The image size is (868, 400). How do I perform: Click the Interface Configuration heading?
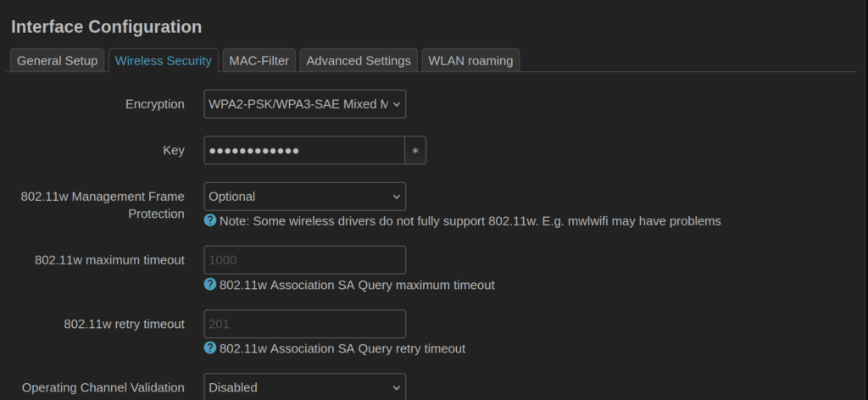tap(106, 26)
